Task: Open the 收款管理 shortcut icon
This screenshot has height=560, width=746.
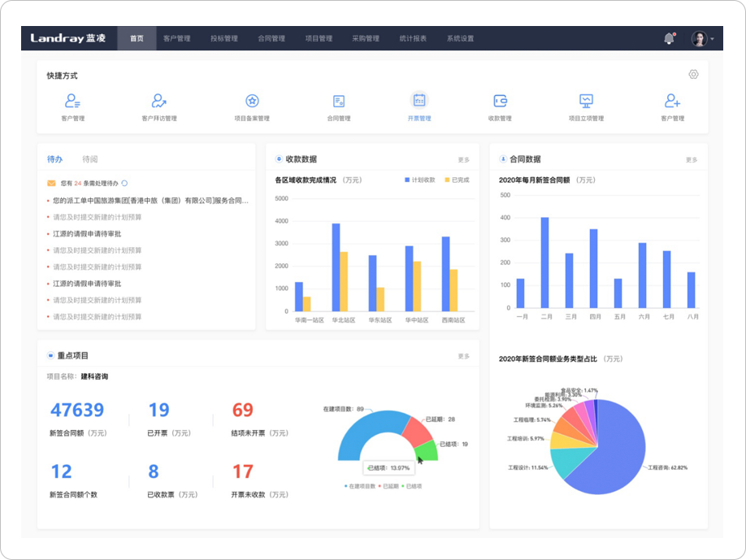Action: 500,102
